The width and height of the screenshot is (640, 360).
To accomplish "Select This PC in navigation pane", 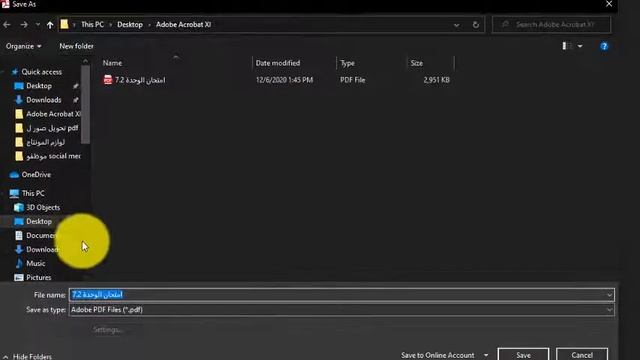I will point(33,193).
